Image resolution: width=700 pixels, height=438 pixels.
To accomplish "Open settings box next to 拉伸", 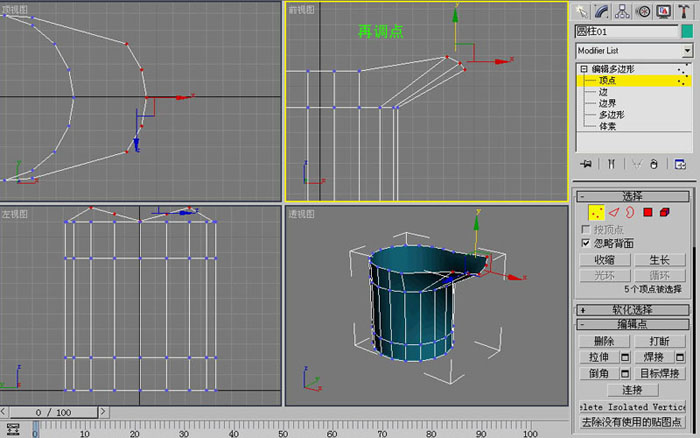I will 625,357.
